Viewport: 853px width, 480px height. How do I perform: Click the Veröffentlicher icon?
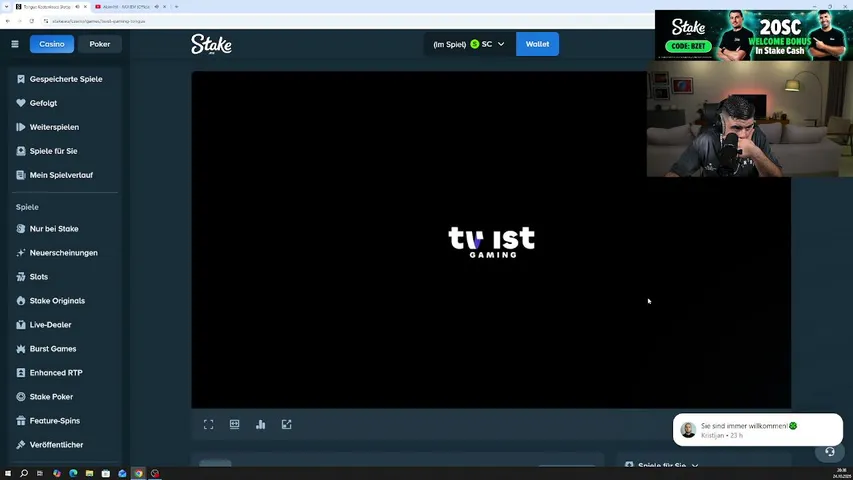tap(21, 444)
